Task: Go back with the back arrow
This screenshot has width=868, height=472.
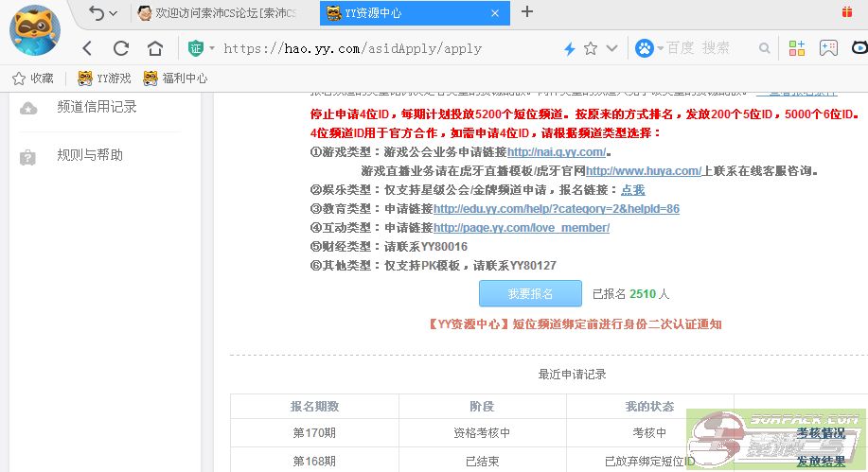Action: [x=87, y=48]
